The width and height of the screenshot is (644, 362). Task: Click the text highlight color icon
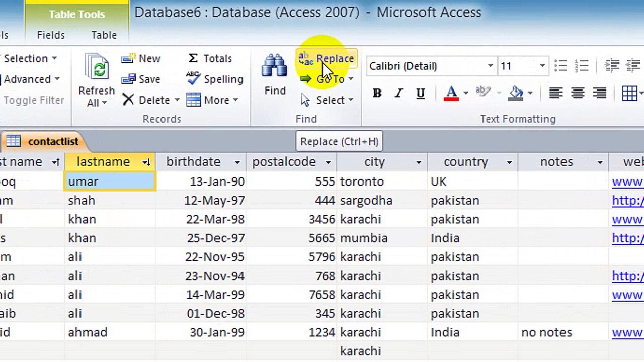pos(482,92)
